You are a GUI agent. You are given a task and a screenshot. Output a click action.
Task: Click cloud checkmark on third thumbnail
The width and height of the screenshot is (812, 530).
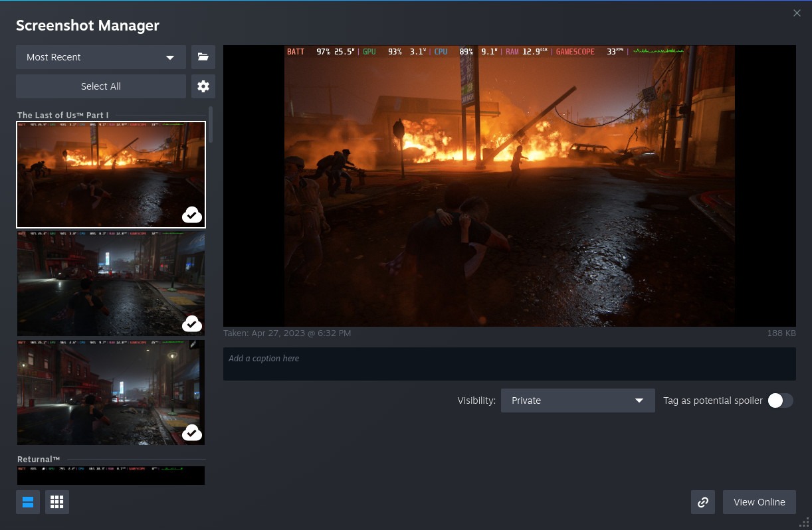(192, 432)
